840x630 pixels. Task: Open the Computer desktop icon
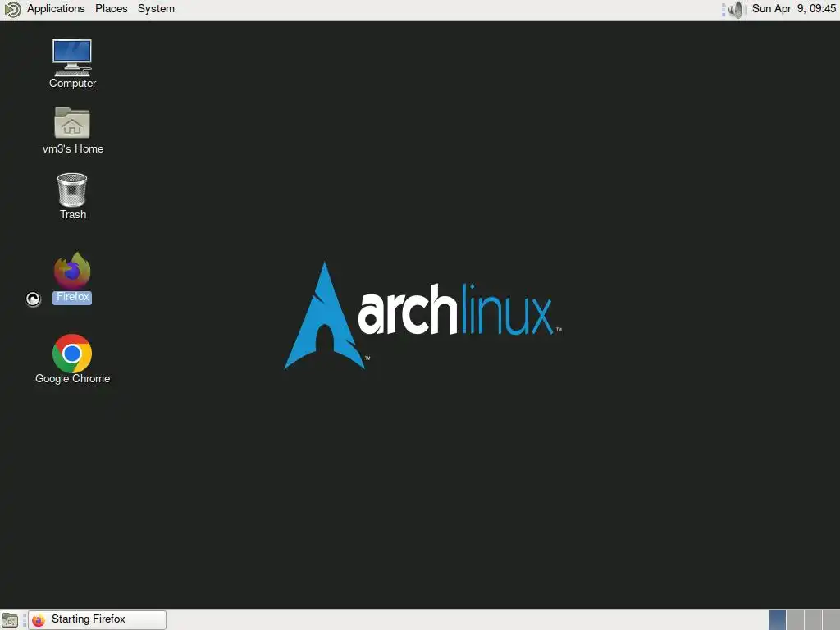click(x=72, y=57)
